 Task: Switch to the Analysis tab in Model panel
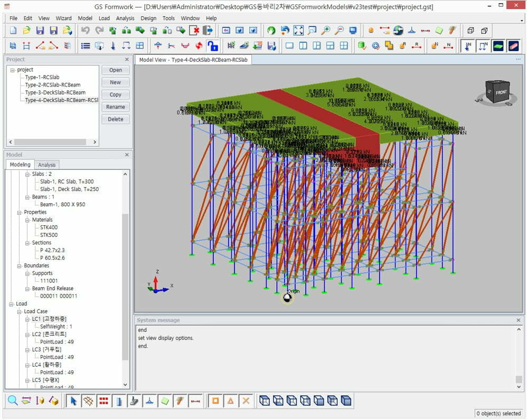click(x=47, y=165)
